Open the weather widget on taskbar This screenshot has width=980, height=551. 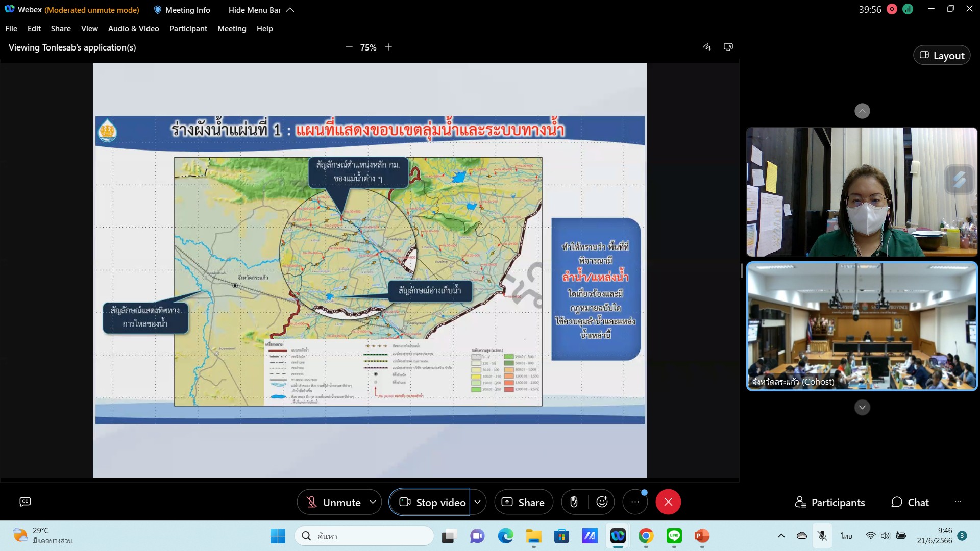(42, 536)
